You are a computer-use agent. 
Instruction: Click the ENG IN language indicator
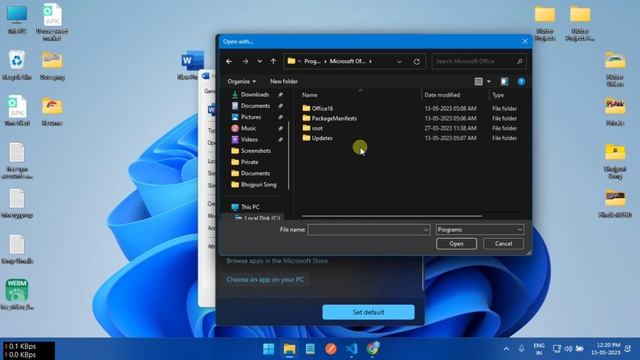click(x=539, y=349)
